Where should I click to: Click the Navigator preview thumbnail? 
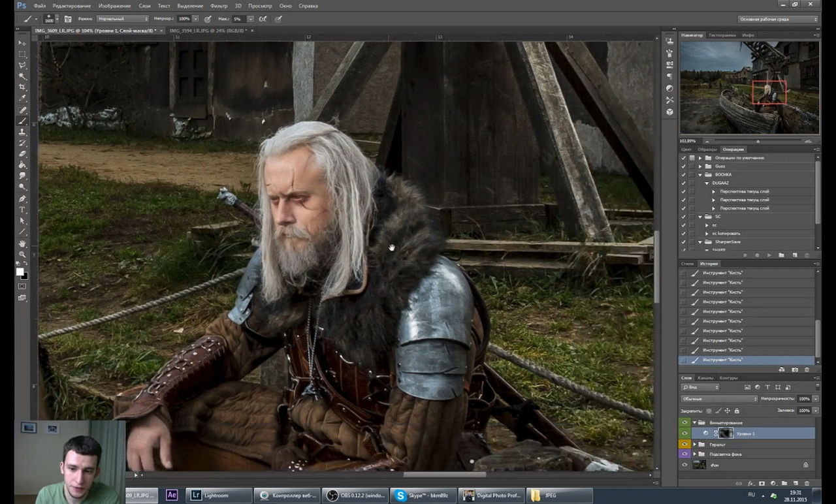point(749,87)
